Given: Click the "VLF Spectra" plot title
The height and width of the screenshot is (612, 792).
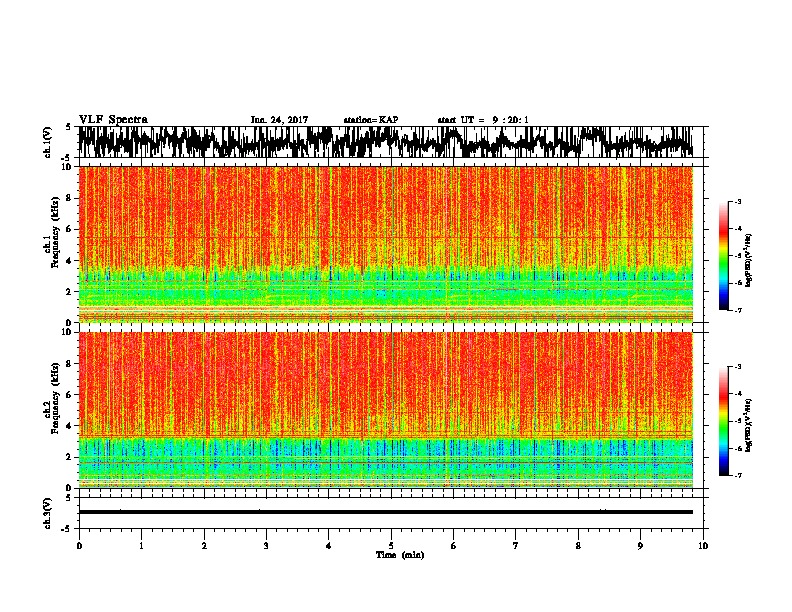Looking at the screenshot, I should click(113, 120).
